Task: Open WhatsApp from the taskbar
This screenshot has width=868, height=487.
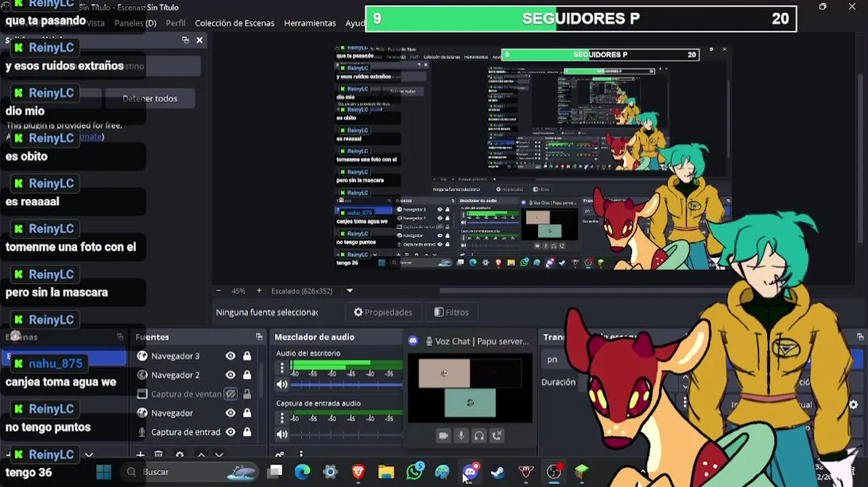Action: click(414, 471)
